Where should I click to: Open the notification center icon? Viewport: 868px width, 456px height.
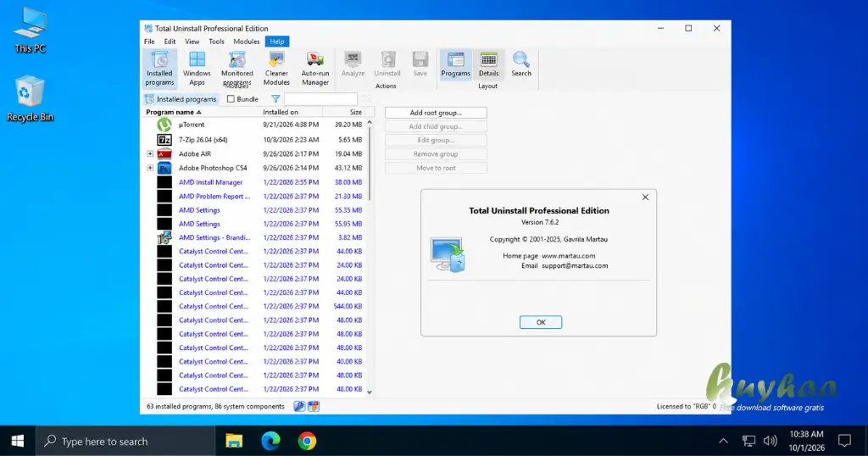tap(845, 441)
